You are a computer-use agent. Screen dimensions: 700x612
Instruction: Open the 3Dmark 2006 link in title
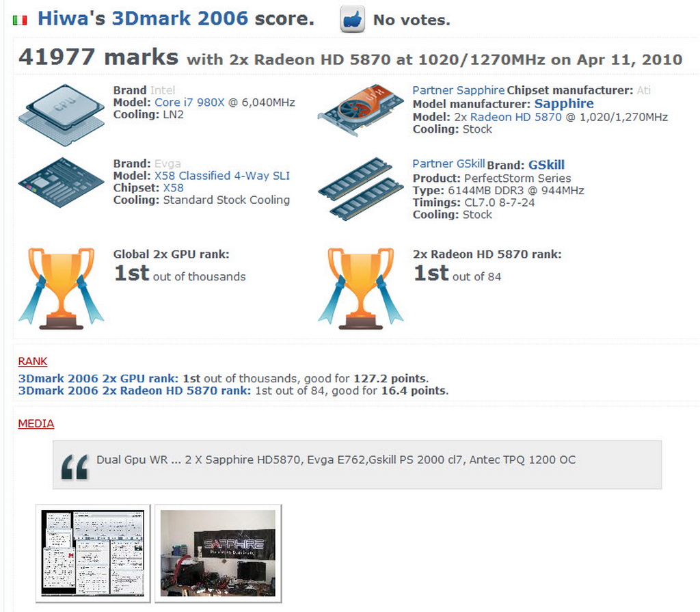pyautogui.click(x=180, y=18)
